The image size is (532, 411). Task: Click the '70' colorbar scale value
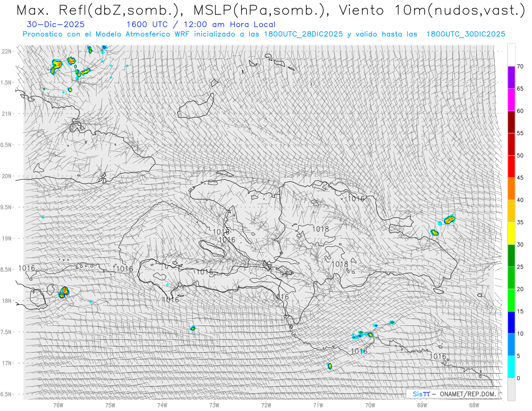[520, 67]
